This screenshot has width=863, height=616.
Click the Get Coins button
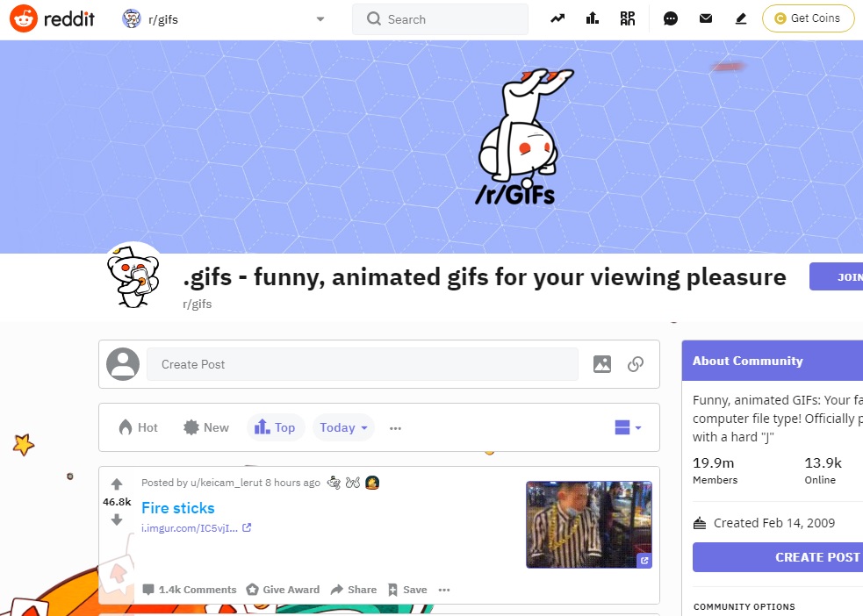(x=808, y=18)
